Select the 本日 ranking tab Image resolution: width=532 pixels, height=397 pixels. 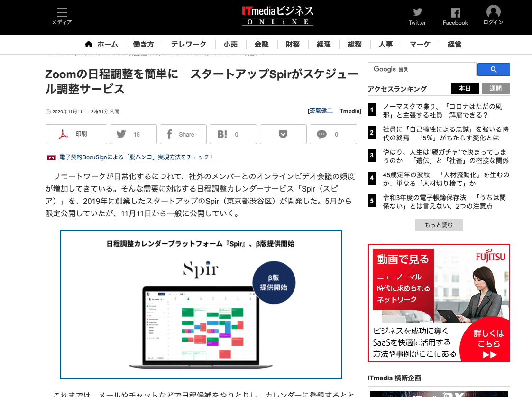(x=465, y=89)
